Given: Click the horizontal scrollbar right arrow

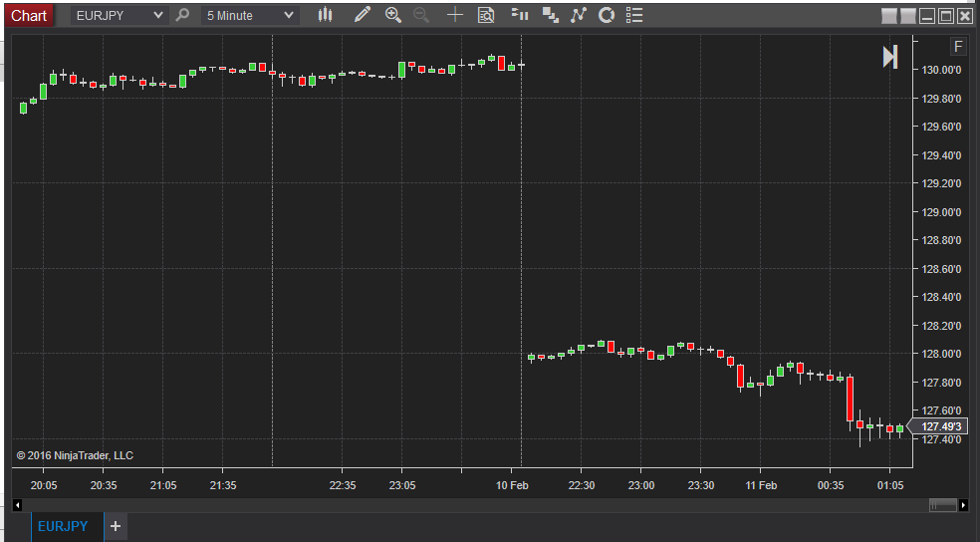Looking at the screenshot, I should click(x=963, y=505).
